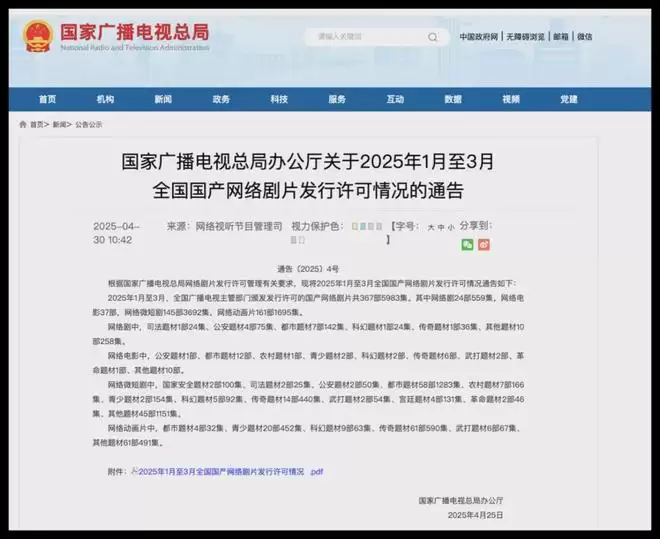Open the 首页 navigation tab
The width and height of the screenshot is (660, 539).
pyautogui.click(x=47, y=100)
